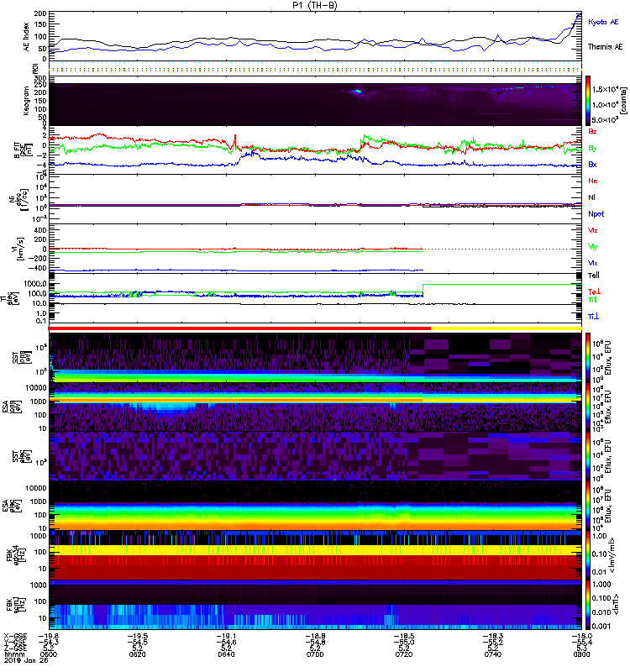Click the Themis AE legend label
The height and width of the screenshot is (672, 630).
[605, 47]
